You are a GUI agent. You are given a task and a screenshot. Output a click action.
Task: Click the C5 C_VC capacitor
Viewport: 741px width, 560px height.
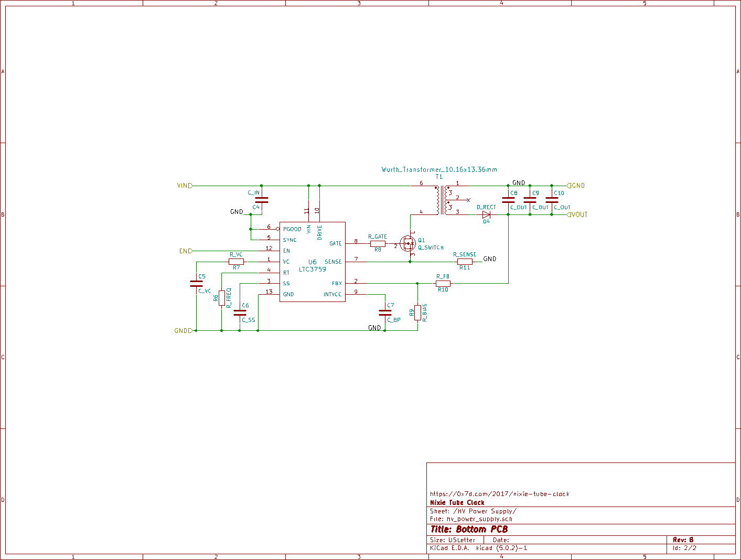tap(196, 284)
